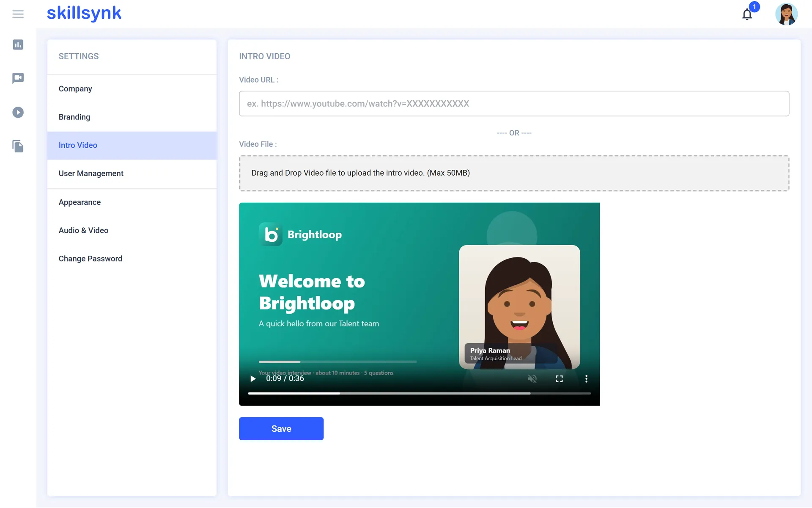Open Audio & Video settings
This screenshot has height=508, width=812.
point(132,230)
